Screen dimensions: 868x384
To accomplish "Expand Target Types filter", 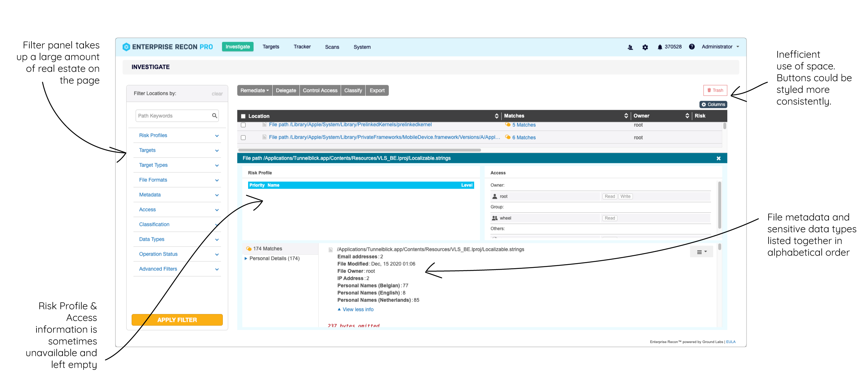I will point(177,165).
